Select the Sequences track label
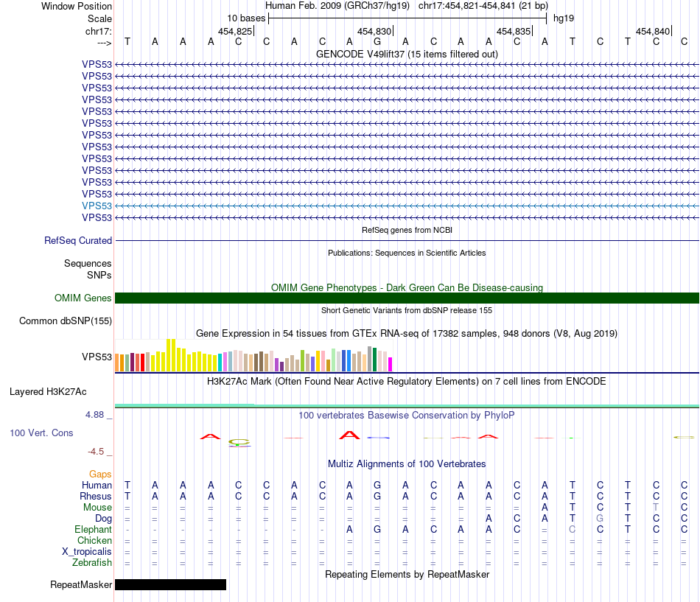Viewport: 700px width, 602px height. point(88,264)
